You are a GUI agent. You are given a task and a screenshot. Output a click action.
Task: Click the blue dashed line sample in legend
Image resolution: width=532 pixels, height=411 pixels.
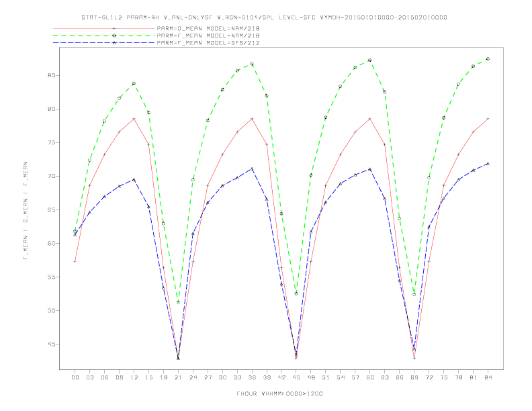[x=104, y=43]
